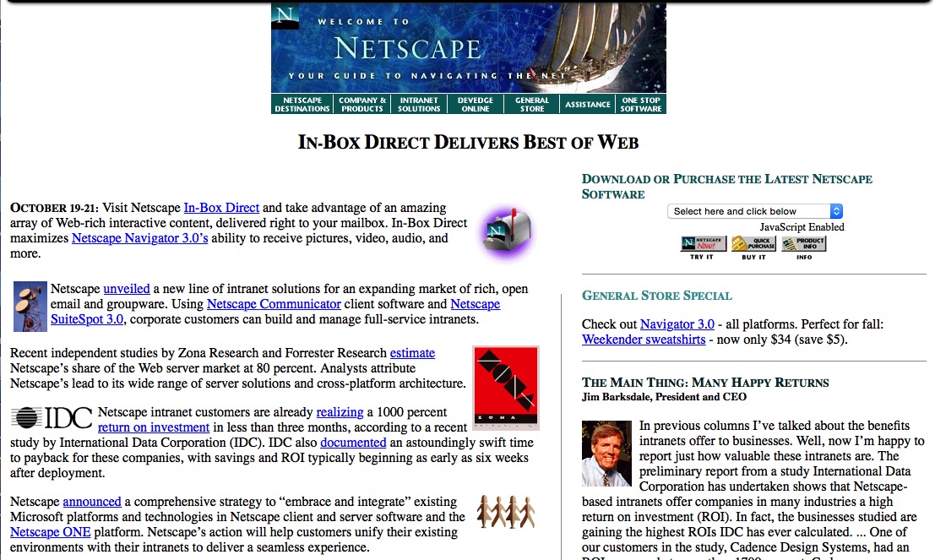
Task: Click the In-Box Direct mailbox icon
Action: 507,233
